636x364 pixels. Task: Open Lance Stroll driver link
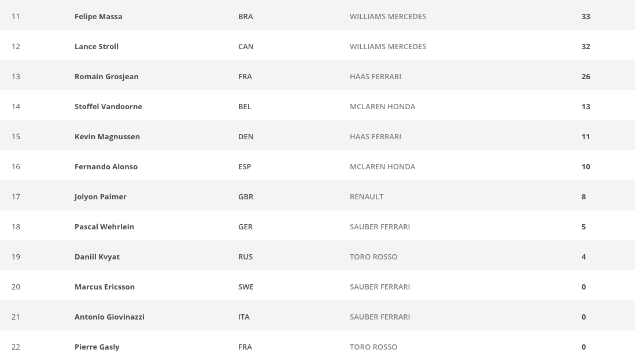point(97,46)
